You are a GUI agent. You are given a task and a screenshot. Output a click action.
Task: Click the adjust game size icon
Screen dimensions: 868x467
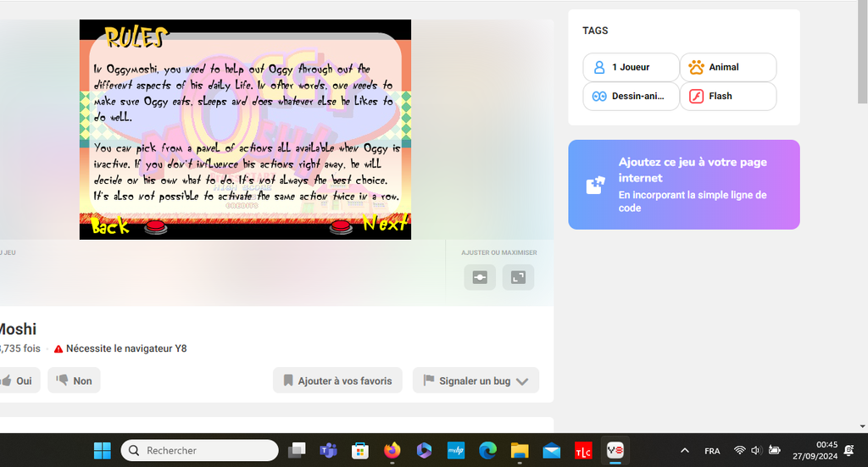(480, 277)
